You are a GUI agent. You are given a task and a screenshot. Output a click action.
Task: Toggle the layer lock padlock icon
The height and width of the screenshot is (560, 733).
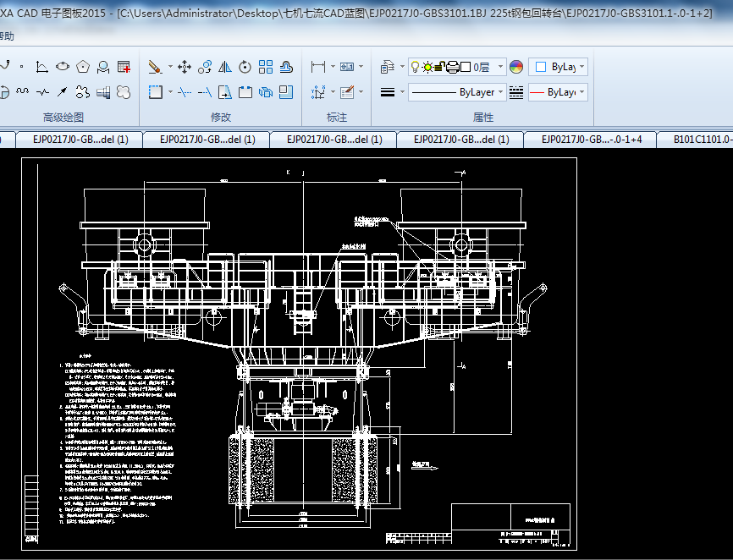440,67
